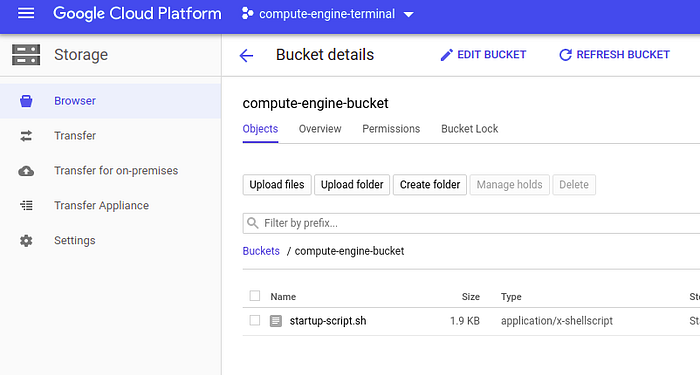Click the Upload files button
This screenshot has width=700, height=375.
click(x=277, y=185)
